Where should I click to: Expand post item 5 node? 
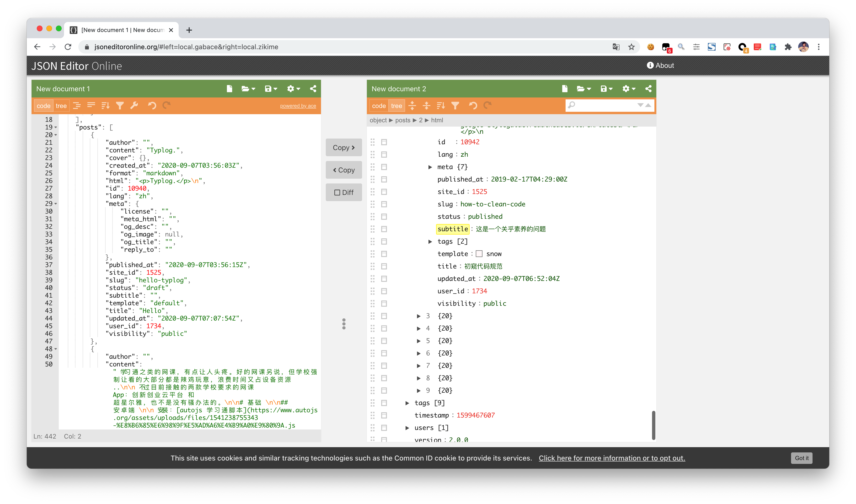(x=418, y=341)
